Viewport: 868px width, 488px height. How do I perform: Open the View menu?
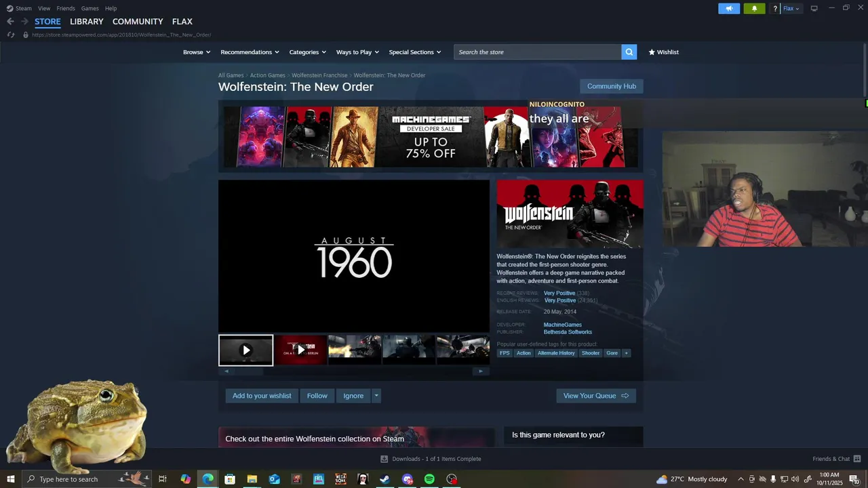(x=44, y=8)
